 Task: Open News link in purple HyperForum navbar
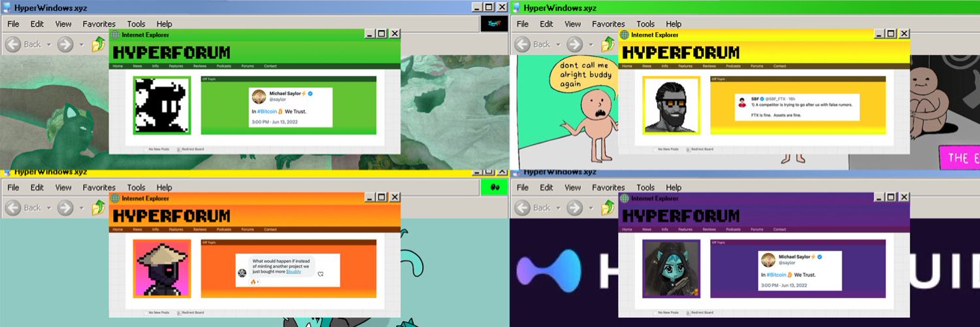647,230
